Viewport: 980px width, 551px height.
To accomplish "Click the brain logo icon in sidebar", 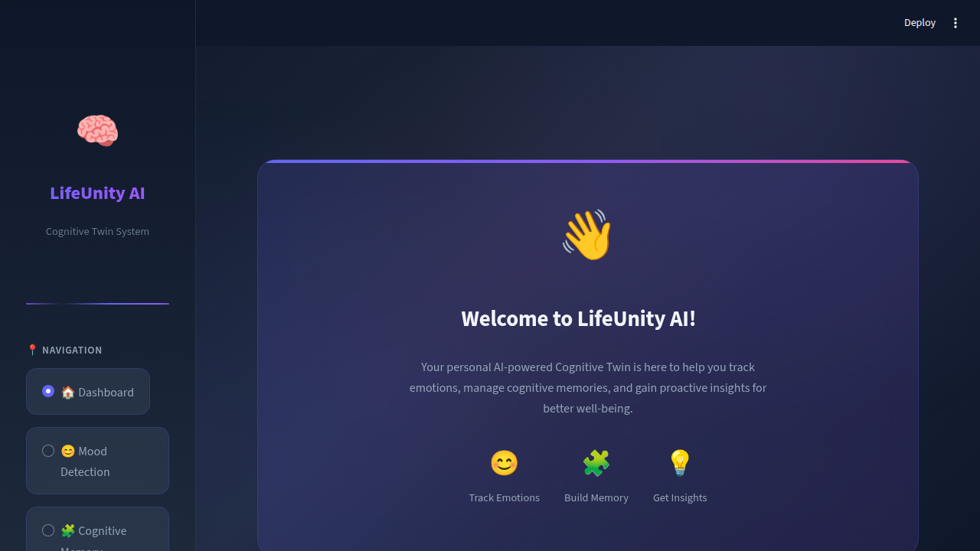I will click(97, 131).
